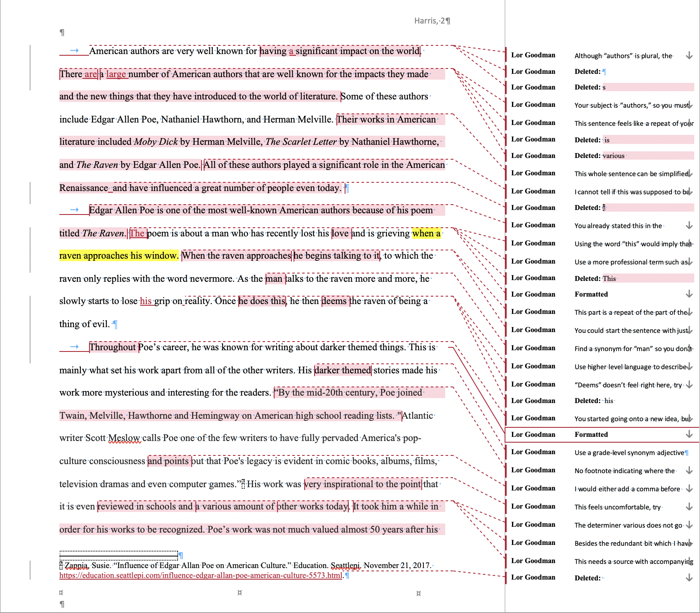Select the 'This part is a repeat' comment
The width and height of the screenshot is (700, 613).
pyautogui.click(x=602, y=312)
